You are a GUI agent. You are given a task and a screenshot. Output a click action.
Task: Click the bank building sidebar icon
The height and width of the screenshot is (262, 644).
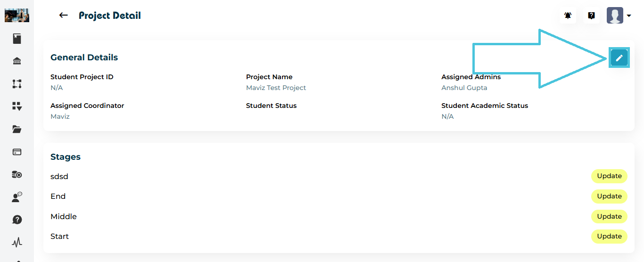17,61
